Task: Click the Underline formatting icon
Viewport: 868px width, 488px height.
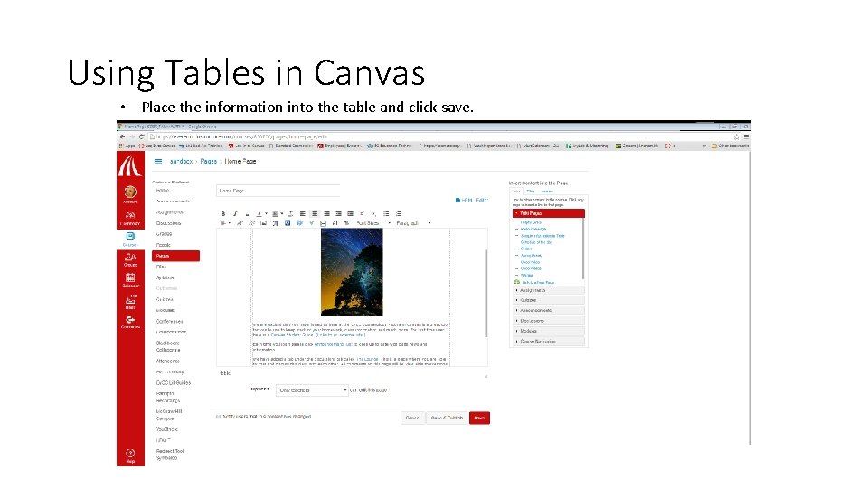Action: pos(247,214)
